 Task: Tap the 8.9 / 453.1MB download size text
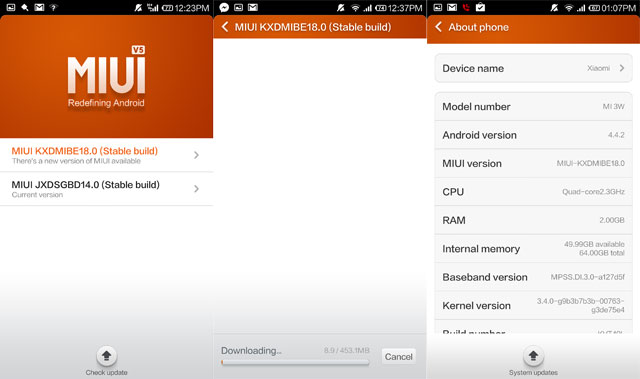pyautogui.click(x=347, y=350)
